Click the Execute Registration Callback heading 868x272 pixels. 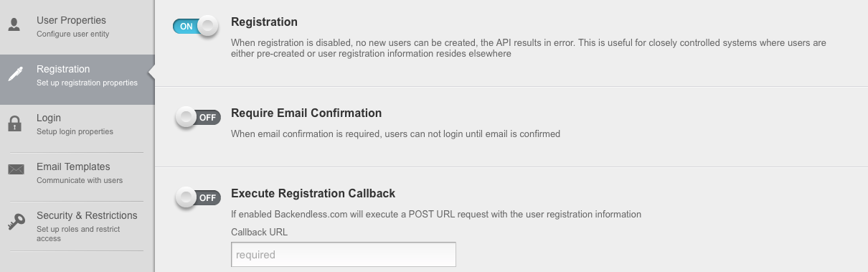[313, 194]
